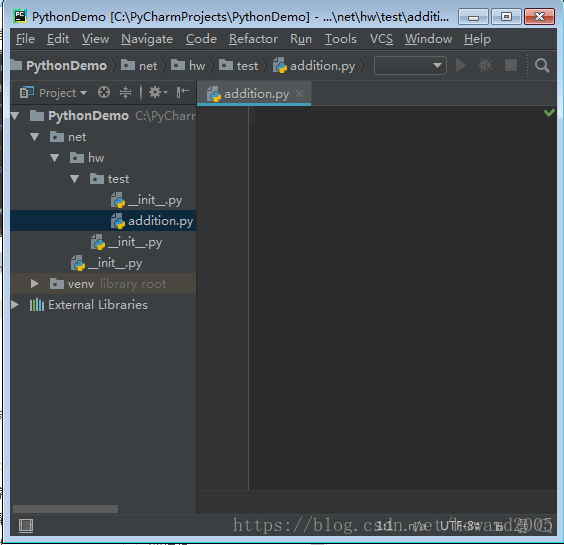564x545 pixels.
Task: Click the hw folder breadcrumb
Action: 188,66
